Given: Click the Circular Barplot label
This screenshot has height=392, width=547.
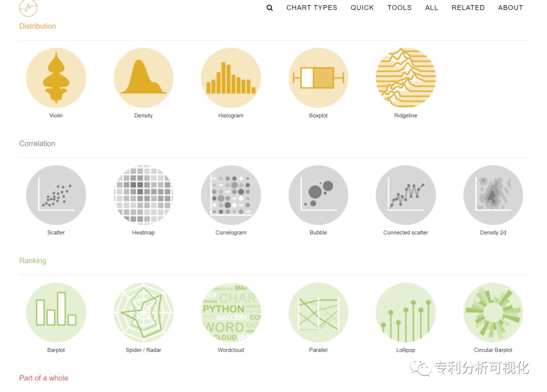Looking at the screenshot, I should click(x=493, y=350).
